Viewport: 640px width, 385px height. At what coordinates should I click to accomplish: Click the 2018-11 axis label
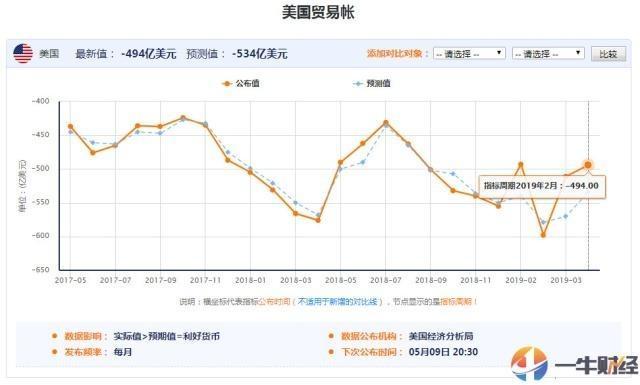pos(476,280)
